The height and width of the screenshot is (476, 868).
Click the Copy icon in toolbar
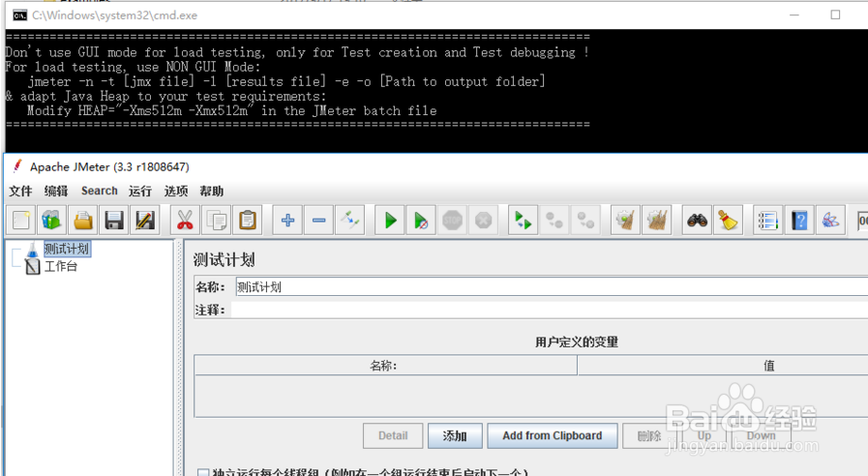click(217, 221)
